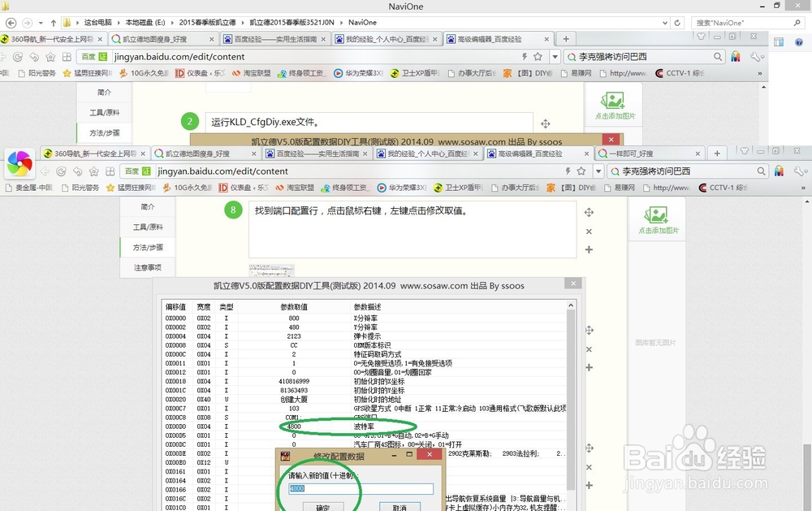The width and height of the screenshot is (812, 511).
Task: Reload page in the front browser window
Action: (x=61, y=171)
